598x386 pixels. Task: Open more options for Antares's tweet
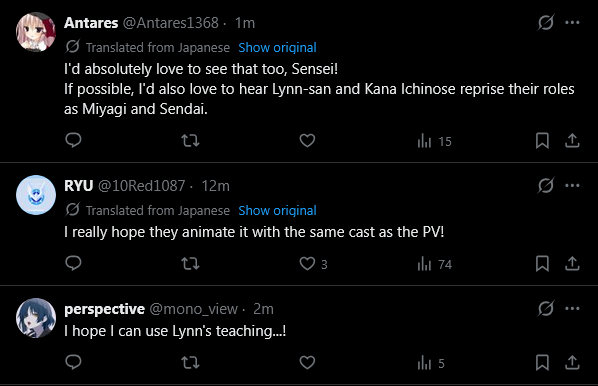click(x=572, y=23)
